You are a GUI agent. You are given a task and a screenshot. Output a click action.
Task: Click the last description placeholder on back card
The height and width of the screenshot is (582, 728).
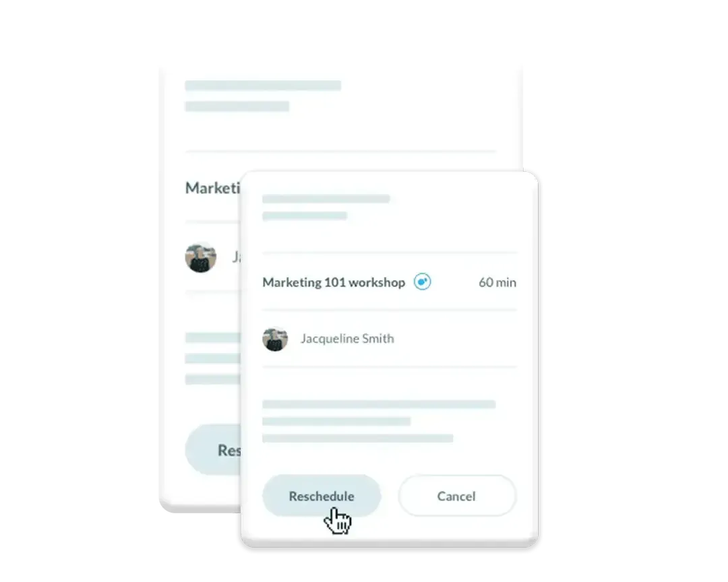tap(213, 380)
